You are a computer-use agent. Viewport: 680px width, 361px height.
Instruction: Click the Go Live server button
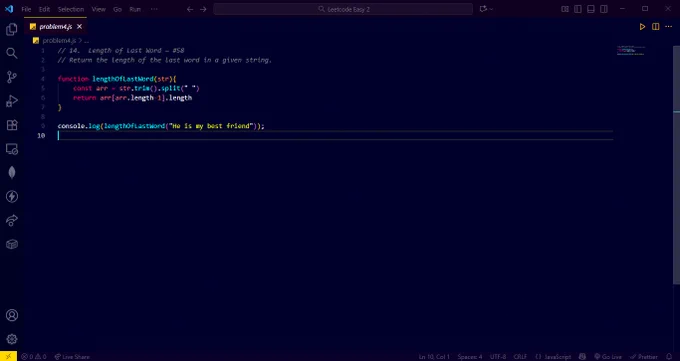click(608, 357)
